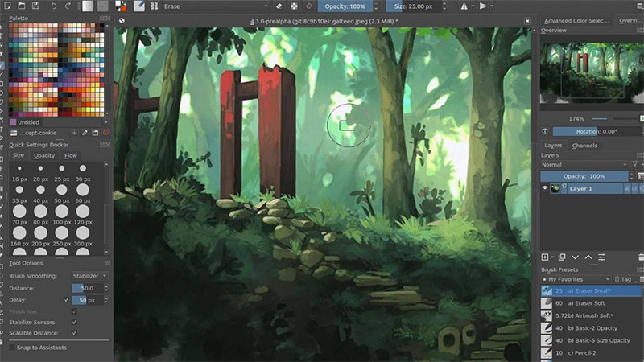Switch to the Size tab in Quick Settings

coord(18,155)
